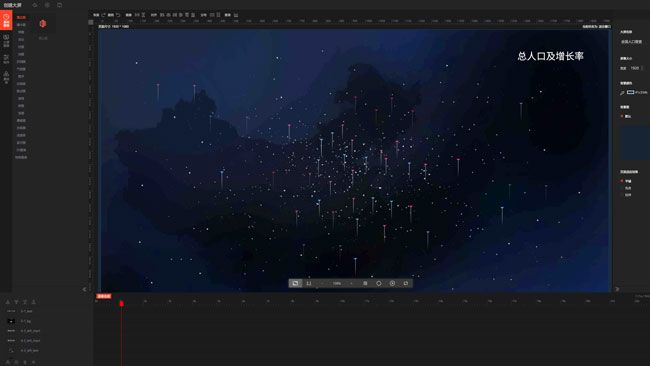Click the orange highlighted sidebar icon
Viewport: 650px width, 366px height.
6,20
